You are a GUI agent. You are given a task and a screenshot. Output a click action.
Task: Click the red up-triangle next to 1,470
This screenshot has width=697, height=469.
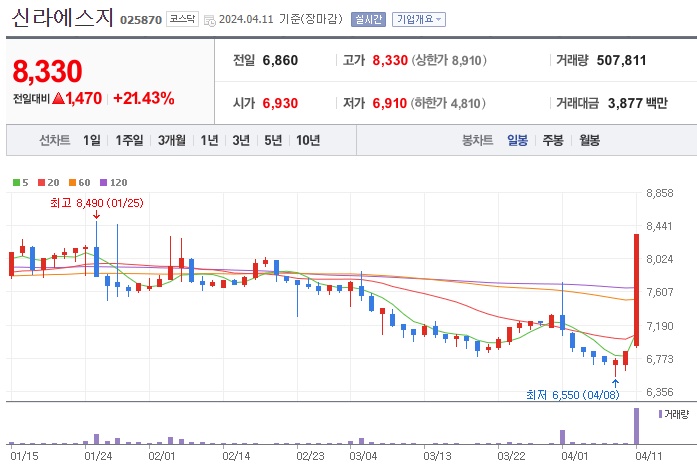pyautogui.click(x=58, y=98)
